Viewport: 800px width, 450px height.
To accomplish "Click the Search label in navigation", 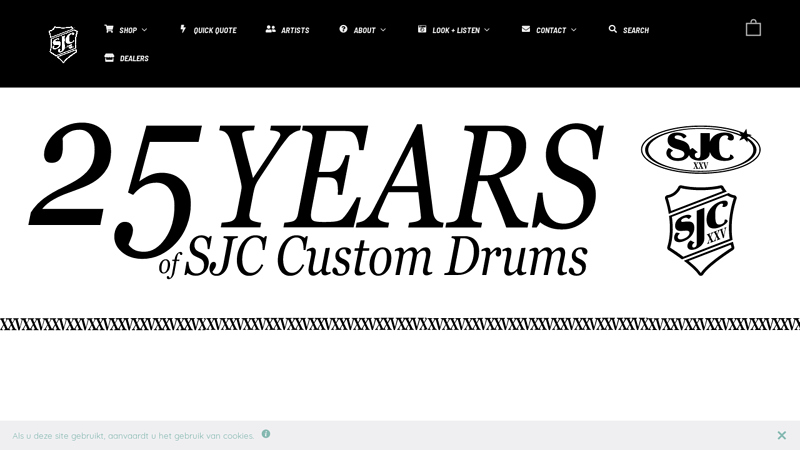I will tap(636, 30).
